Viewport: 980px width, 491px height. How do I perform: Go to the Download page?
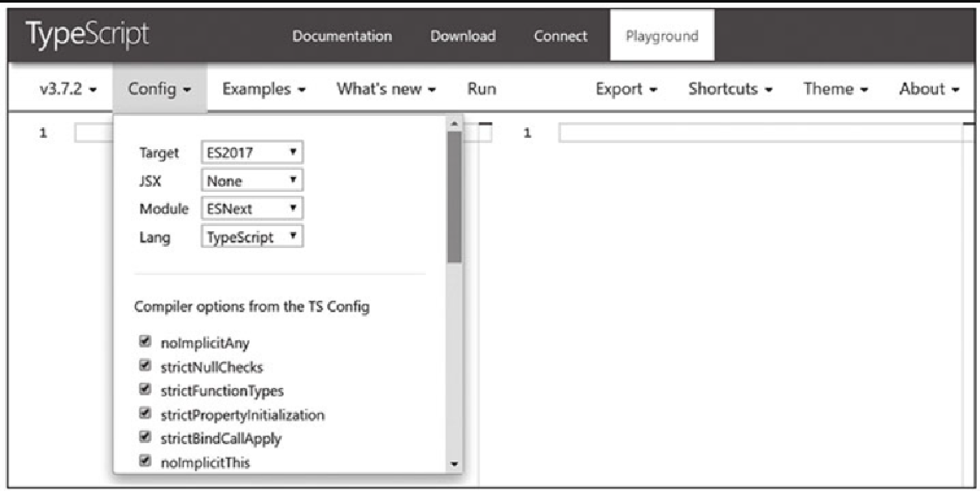(x=463, y=37)
